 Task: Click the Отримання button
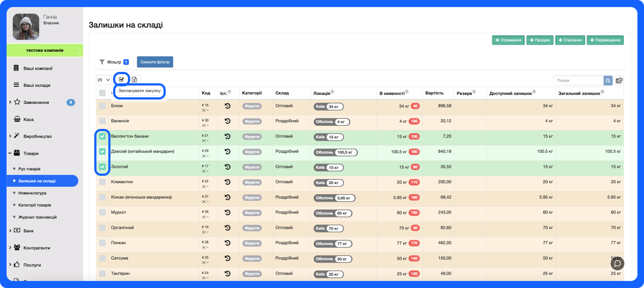(508, 40)
